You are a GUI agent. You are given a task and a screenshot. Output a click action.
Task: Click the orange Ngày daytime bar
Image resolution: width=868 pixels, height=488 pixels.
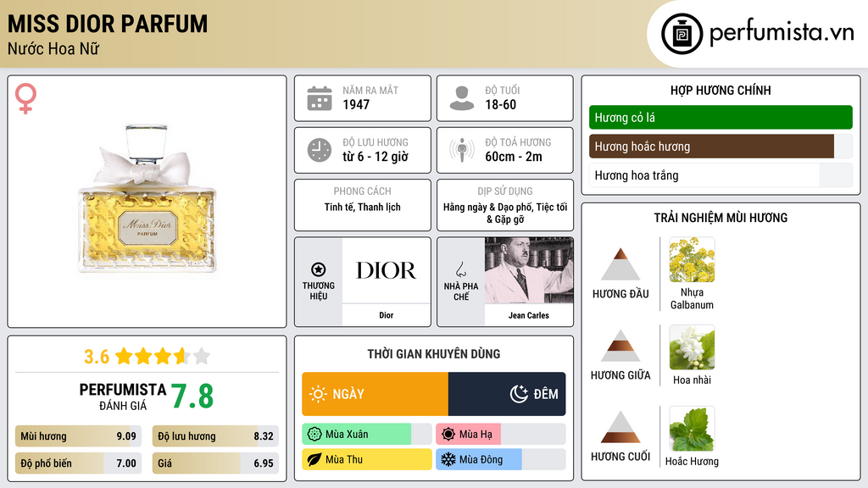375,394
